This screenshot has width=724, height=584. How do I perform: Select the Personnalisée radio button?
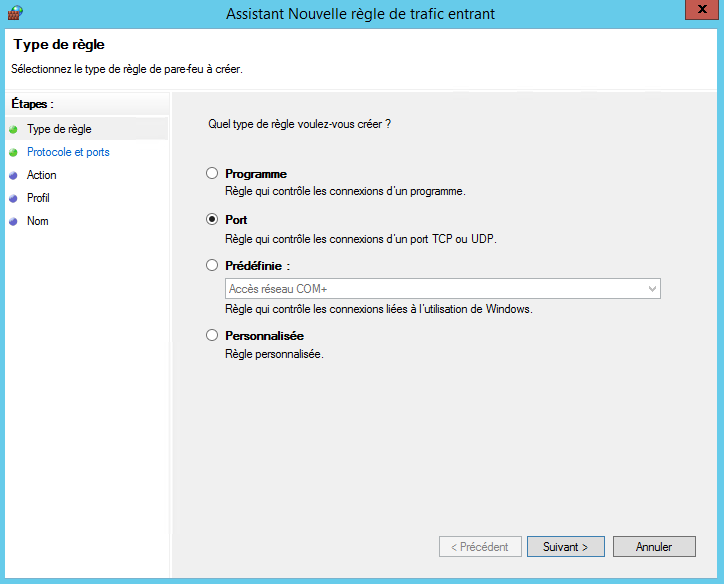(212, 336)
